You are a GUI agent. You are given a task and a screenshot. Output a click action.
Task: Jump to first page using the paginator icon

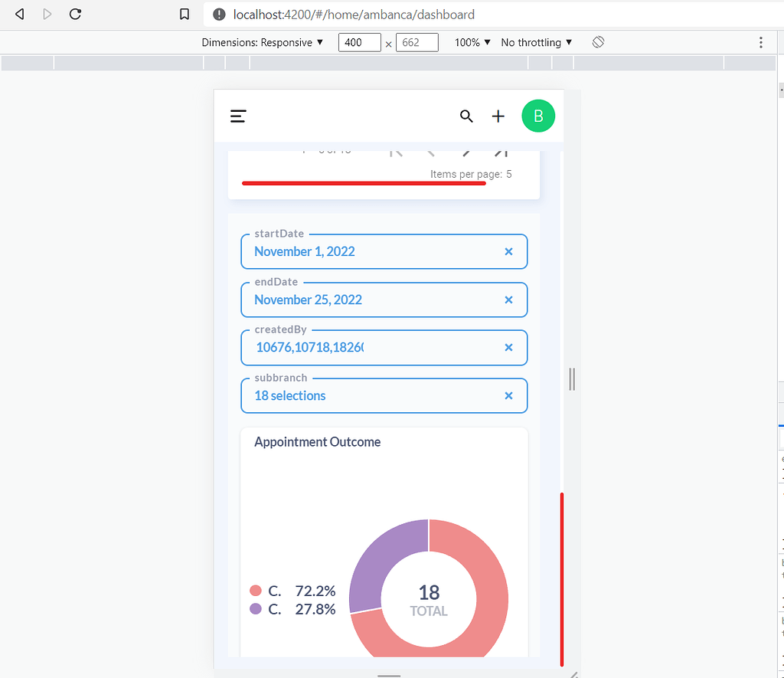coord(396,151)
